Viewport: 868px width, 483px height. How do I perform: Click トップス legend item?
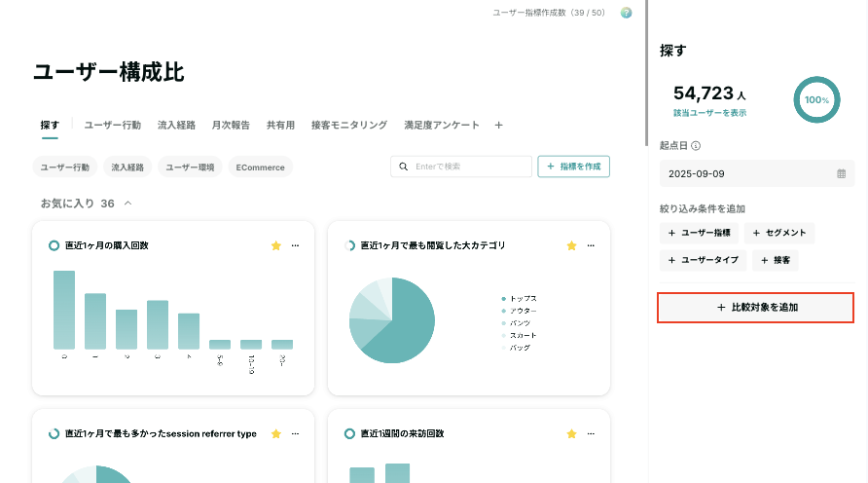click(520, 299)
